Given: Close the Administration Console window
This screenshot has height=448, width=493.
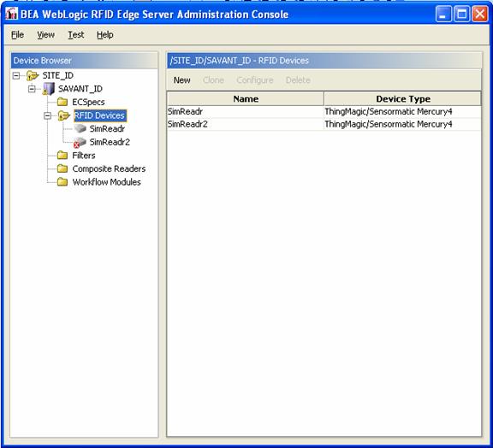Looking at the screenshot, I should tap(480, 14).
